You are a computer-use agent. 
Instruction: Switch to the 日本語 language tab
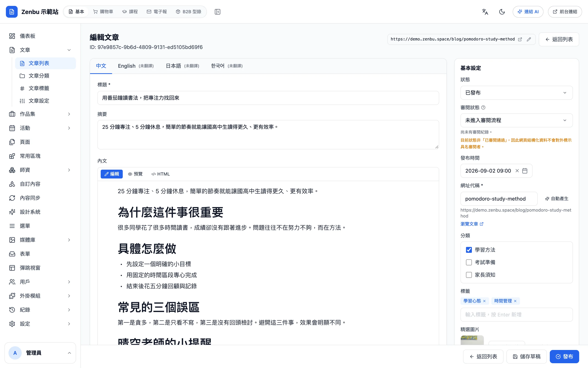(182, 66)
